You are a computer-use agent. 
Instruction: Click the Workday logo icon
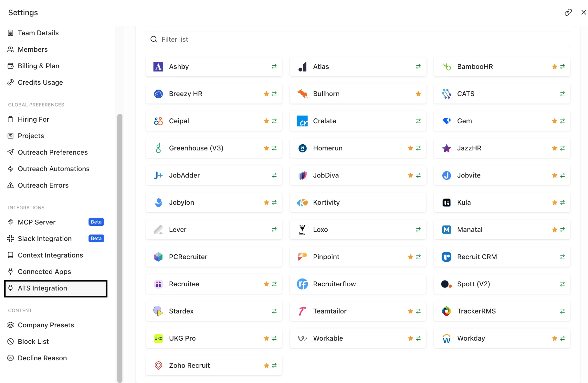[446, 338]
